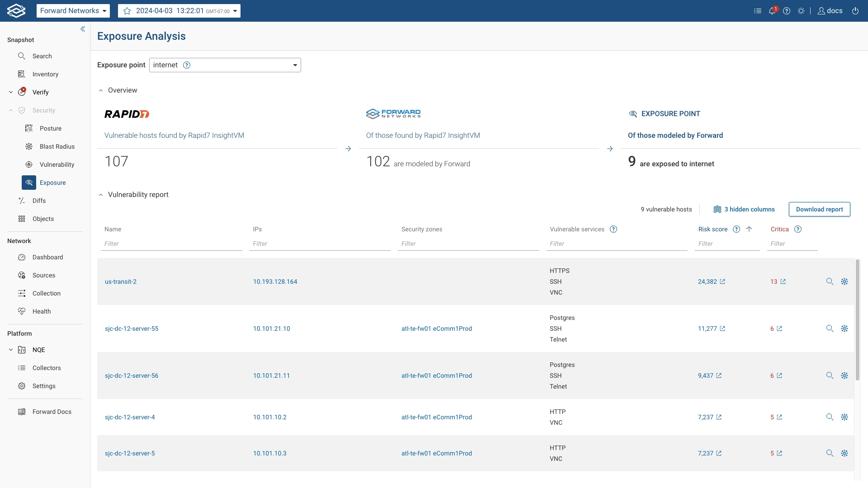The width and height of the screenshot is (868, 488).
Task: Star the current snapshot as a favorite
Action: click(127, 11)
